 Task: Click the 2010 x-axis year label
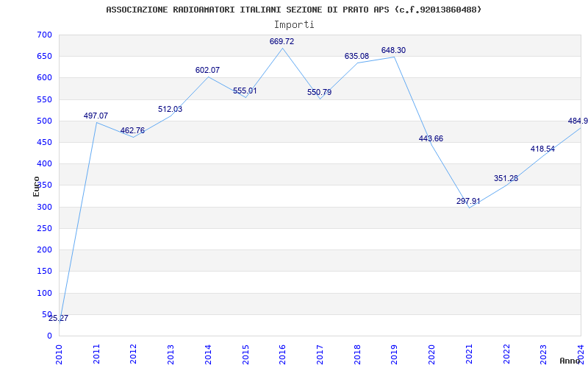tap(59, 354)
